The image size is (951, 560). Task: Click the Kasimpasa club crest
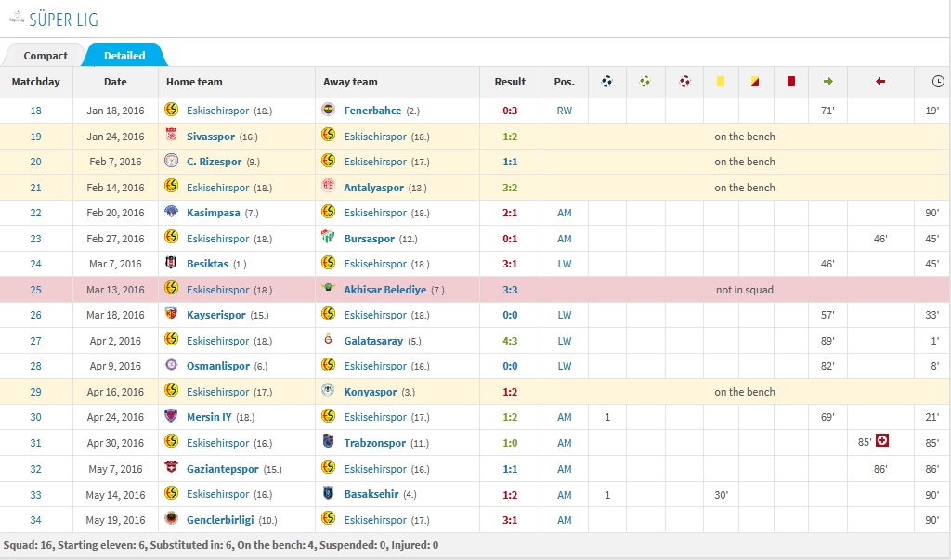tap(172, 212)
